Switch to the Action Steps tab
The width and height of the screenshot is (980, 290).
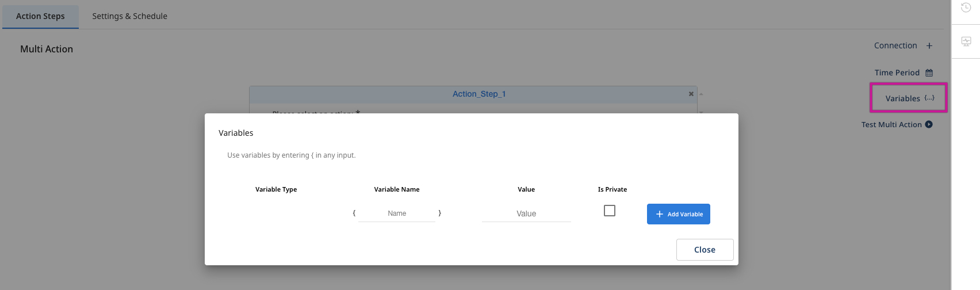click(x=40, y=16)
